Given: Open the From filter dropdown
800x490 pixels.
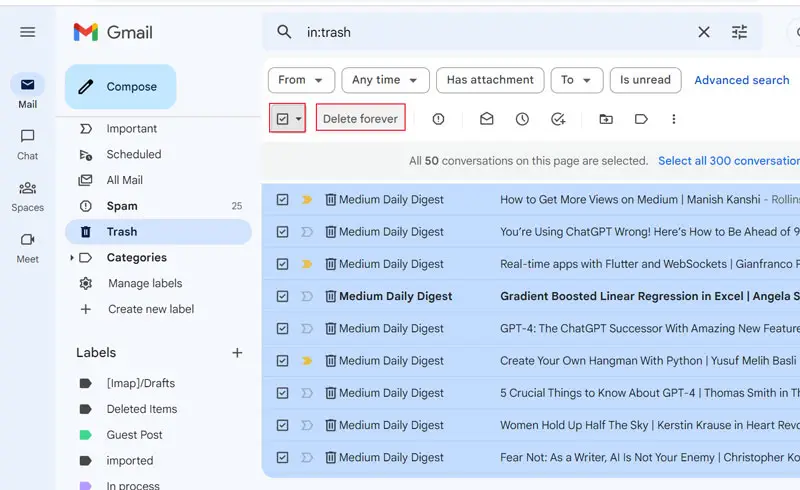Looking at the screenshot, I should (x=301, y=80).
